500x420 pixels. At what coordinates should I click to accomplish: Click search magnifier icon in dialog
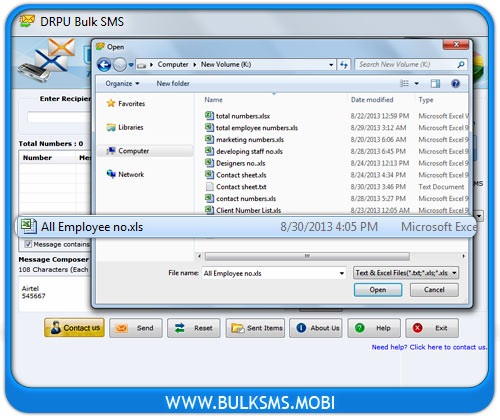(x=461, y=64)
